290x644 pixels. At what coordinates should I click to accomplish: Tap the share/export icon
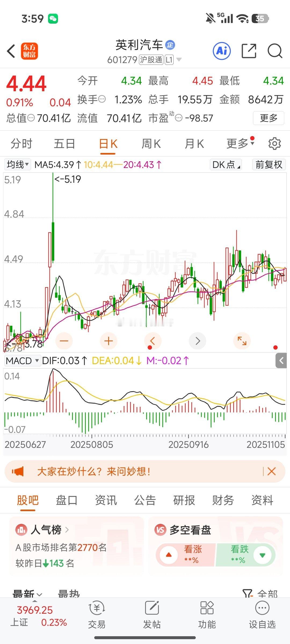(249, 51)
